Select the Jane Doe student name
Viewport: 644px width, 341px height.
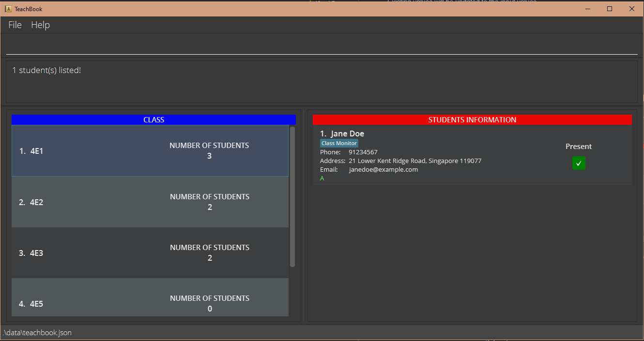[x=347, y=133]
